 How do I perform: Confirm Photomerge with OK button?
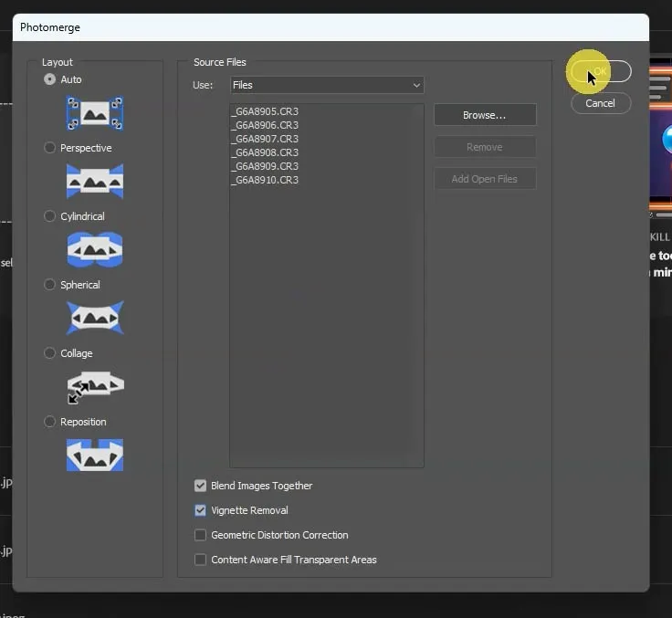pyautogui.click(x=601, y=71)
